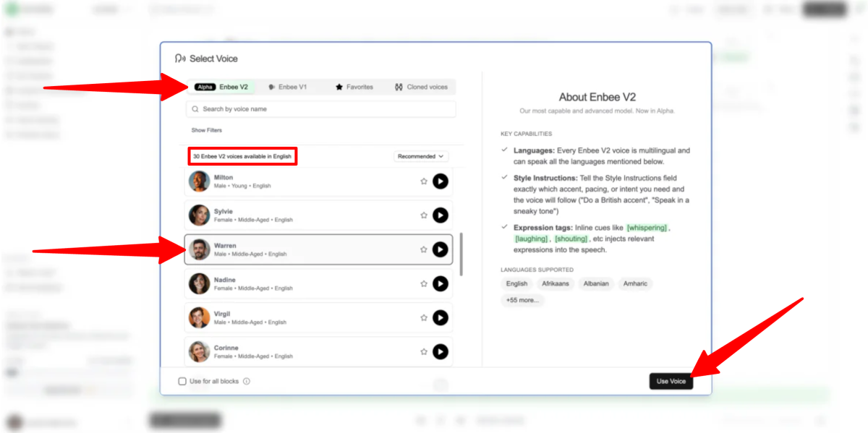Click the [whispering] expression tag
The image size is (868, 433).
point(647,228)
